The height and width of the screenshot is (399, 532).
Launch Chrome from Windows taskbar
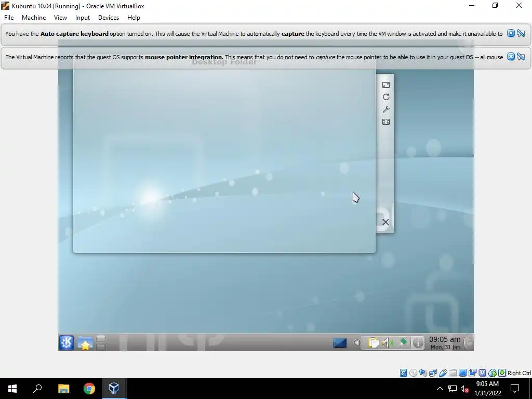point(89,389)
